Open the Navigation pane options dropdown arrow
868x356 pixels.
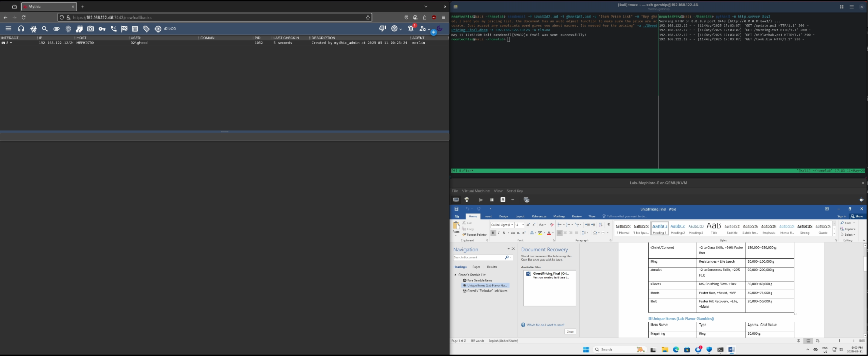click(508, 249)
